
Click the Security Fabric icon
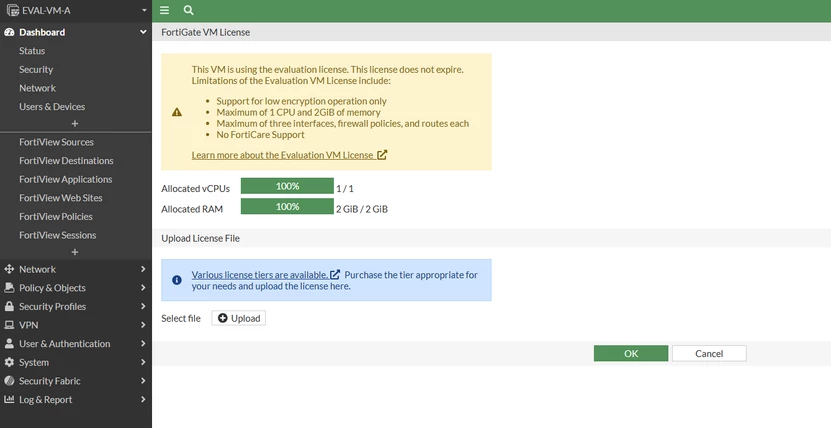pos(9,381)
